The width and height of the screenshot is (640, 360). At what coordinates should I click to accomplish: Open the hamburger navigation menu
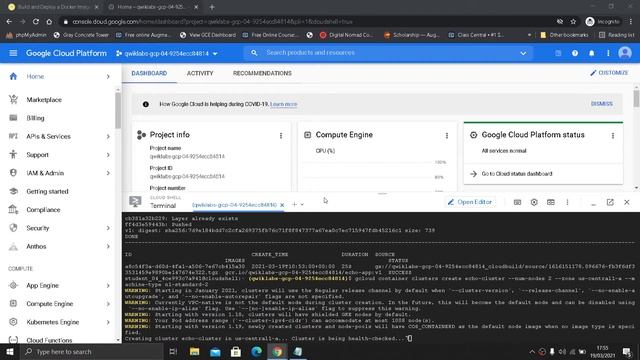point(13,53)
